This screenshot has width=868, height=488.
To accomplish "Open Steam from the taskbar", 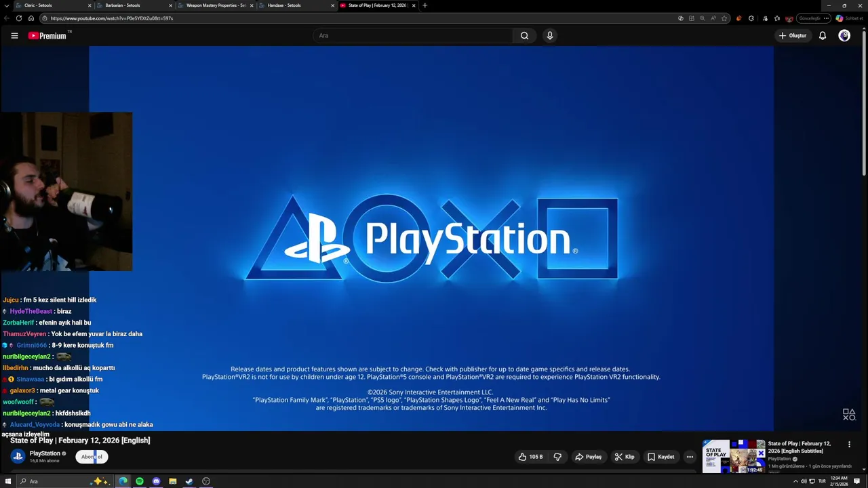I will 189,481.
